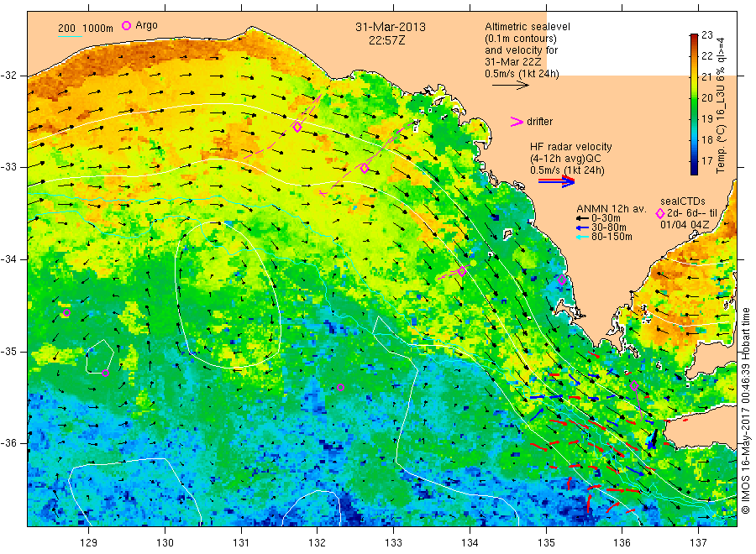This screenshot has height=554, width=756.
Task: Click the dark red top of temperature colorbar
Action: click(x=694, y=37)
